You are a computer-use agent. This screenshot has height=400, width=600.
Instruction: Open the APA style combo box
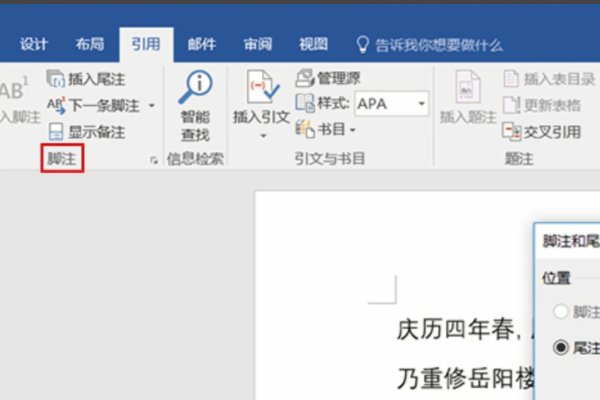[x=391, y=104]
